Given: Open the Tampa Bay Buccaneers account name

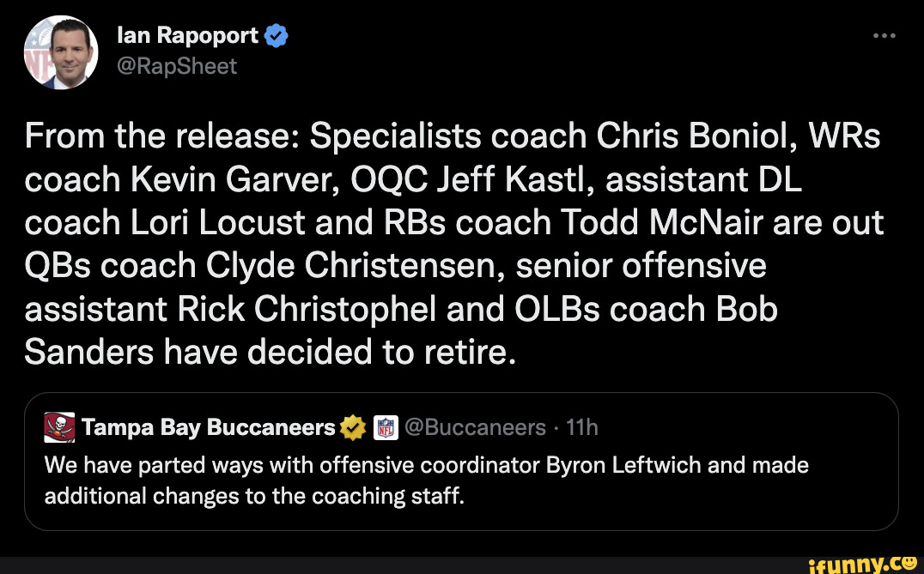Looking at the screenshot, I should coord(209,427).
